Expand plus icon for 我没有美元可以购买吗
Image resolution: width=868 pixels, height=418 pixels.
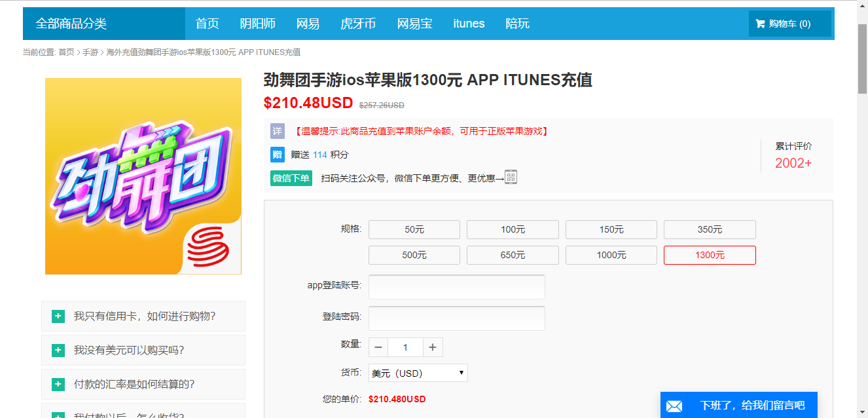tap(58, 351)
